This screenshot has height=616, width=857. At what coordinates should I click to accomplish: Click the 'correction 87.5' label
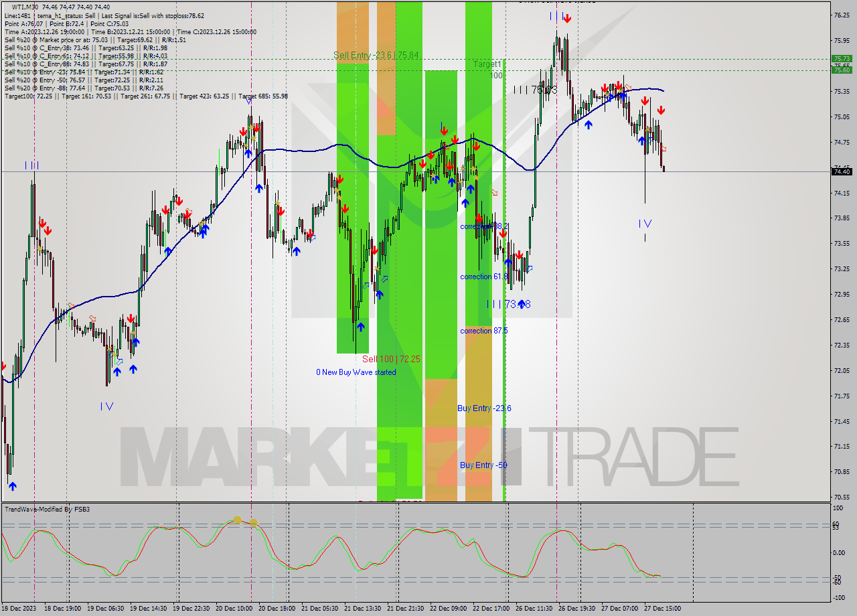(484, 331)
